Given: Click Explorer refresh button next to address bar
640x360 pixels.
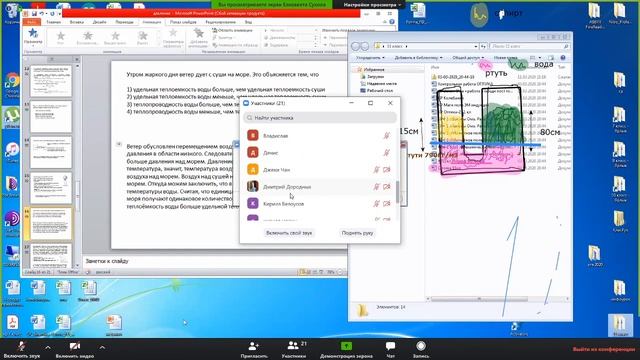Looking at the screenshot, I should click(x=483, y=46).
